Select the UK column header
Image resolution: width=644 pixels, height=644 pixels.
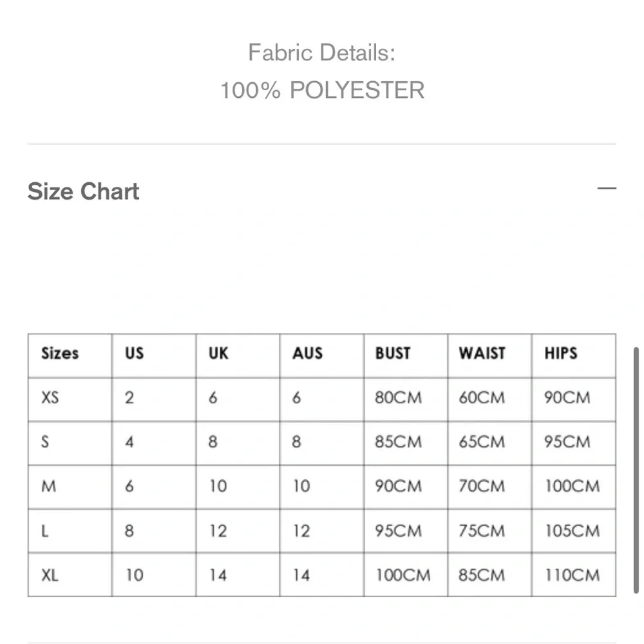point(218,354)
